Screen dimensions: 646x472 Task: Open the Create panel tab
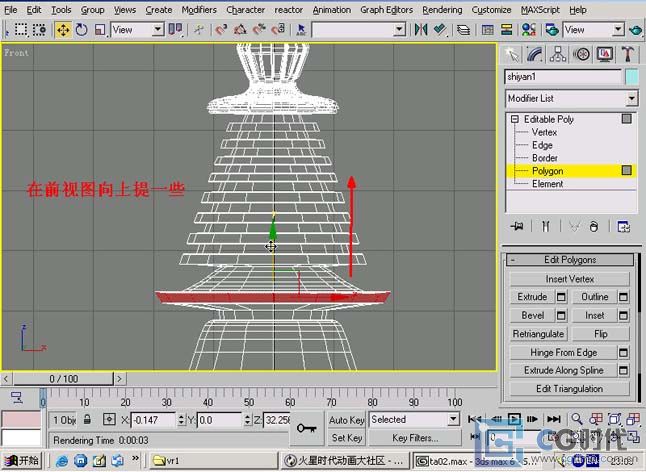(512, 54)
